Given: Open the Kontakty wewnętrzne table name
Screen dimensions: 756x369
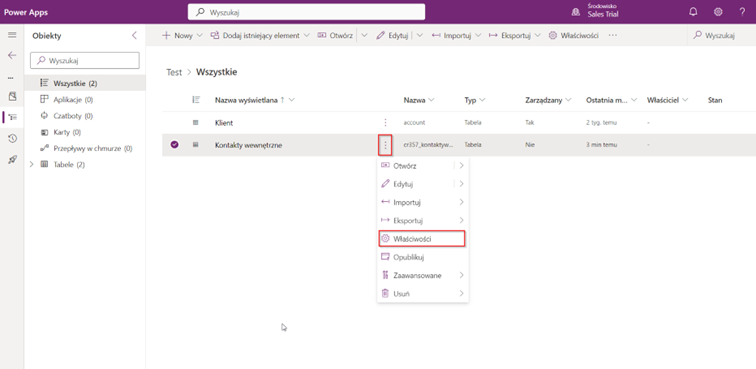Looking at the screenshot, I should (x=248, y=145).
